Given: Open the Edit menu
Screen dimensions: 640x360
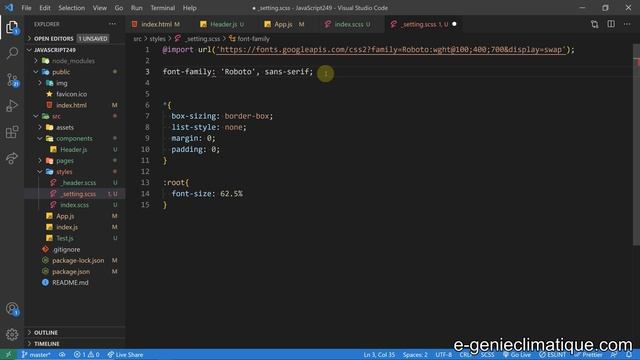Looking at the screenshot, I should point(45,8).
